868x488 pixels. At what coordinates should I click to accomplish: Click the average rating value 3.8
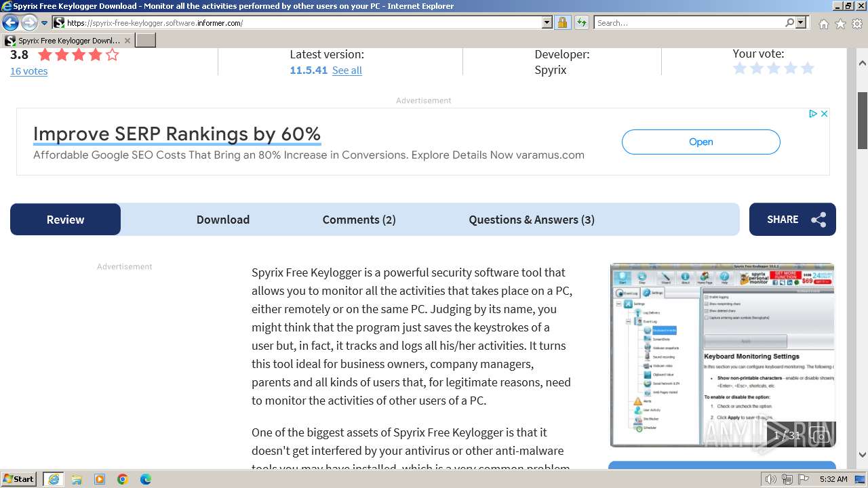click(19, 55)
